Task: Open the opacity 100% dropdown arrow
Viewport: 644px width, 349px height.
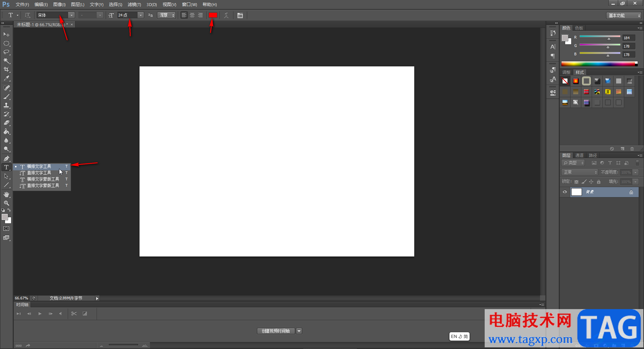Action: tap(636, 172)
